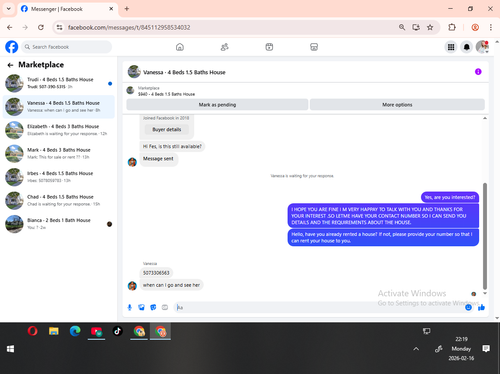The image size is (500, 374).
Task: Open Buyer details button
Action: 167,129
